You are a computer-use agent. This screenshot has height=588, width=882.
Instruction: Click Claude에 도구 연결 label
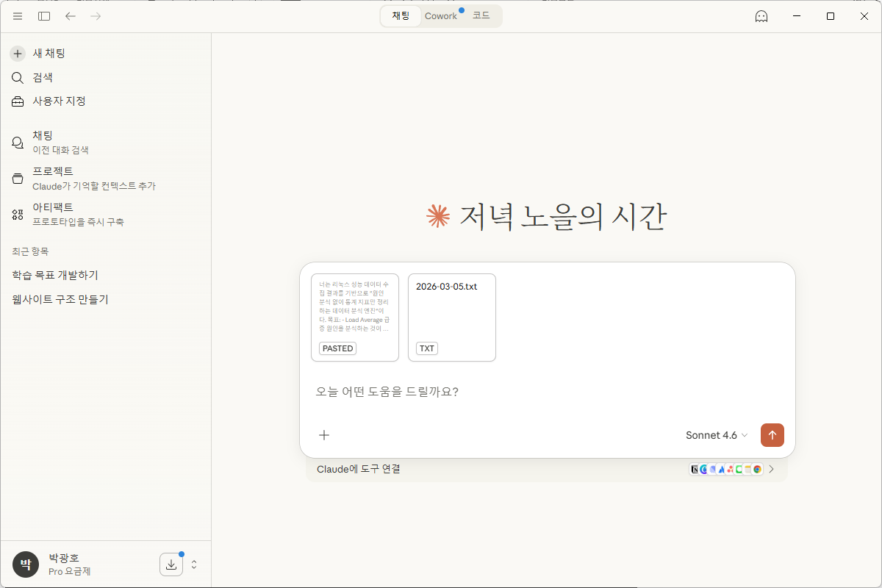tap(359, 469)
